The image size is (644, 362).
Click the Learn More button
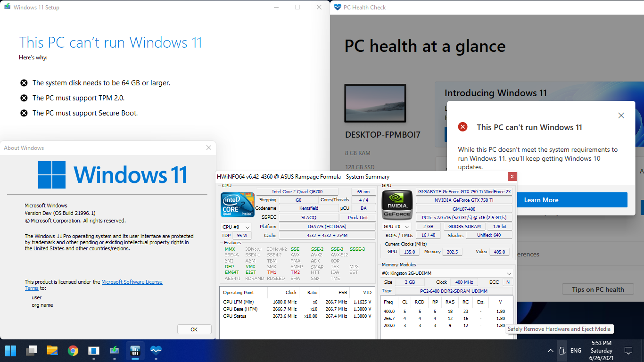click(541, 200)
